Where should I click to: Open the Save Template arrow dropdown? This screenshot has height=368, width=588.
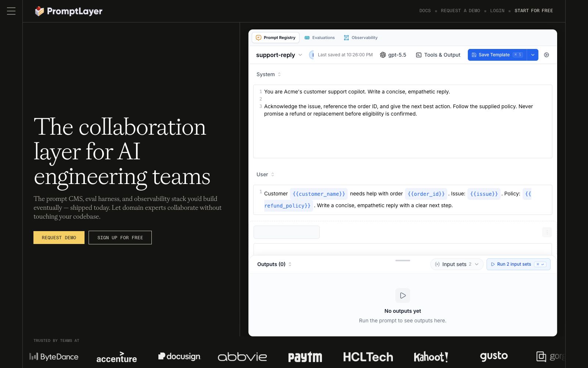coord(533,55)
